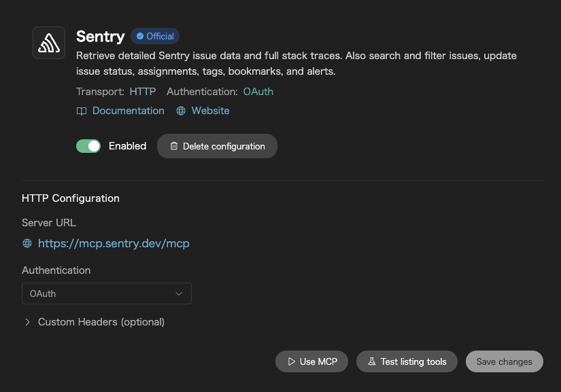Screen dimensions: 561x392
Task: Open the mcp.sentry.dev server URL link
Action: [x=114, y=243]
